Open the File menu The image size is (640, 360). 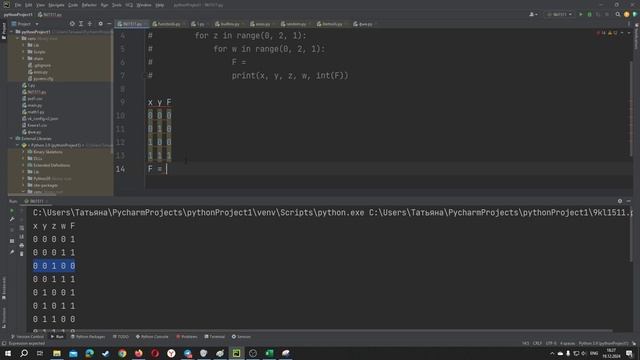(18, 5)
